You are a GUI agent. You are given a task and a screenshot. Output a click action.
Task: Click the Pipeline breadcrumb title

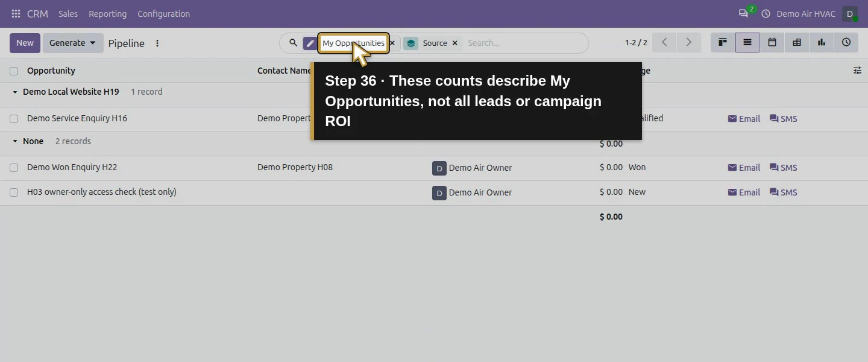tap(127, 43)
